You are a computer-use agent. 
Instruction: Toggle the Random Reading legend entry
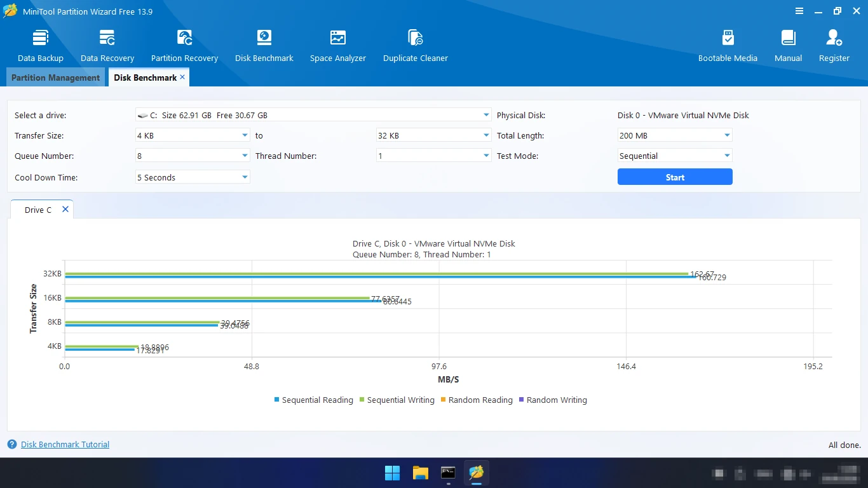476,400
